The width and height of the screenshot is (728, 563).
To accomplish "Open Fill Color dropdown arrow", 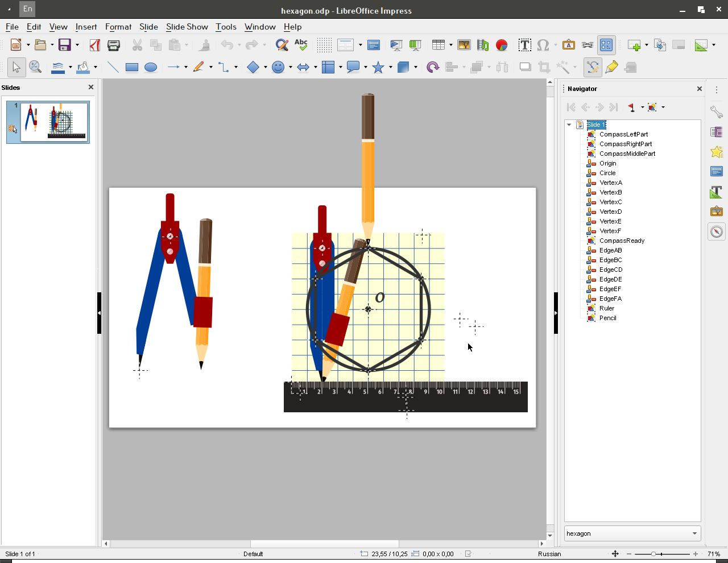I will coord(96,67).
